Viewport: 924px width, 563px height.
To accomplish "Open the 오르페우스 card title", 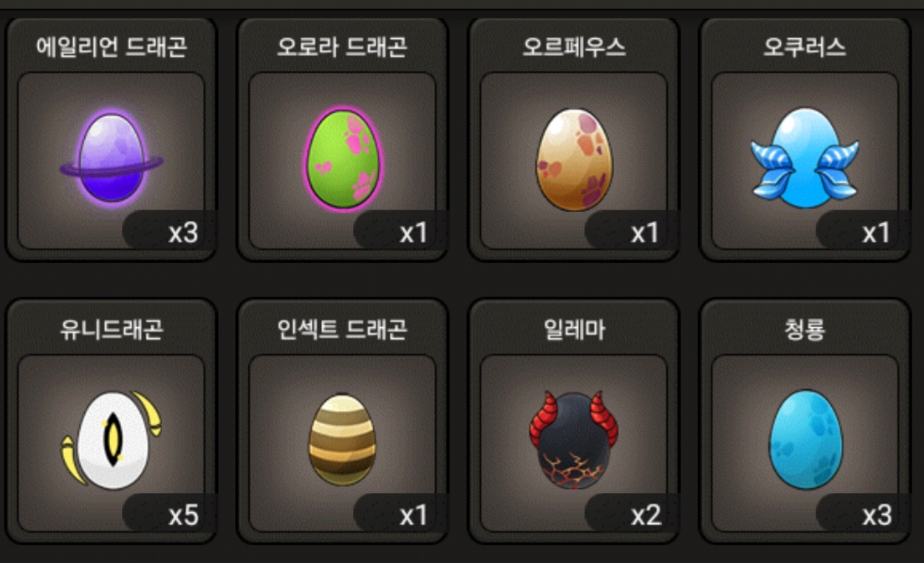I will 574,47.
